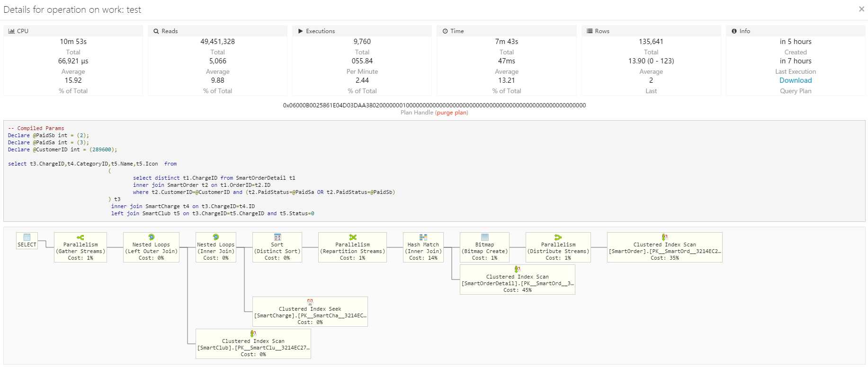Click the Info circle icon
This screenshot has height=376, width=868.
click(x=734, y=31)
